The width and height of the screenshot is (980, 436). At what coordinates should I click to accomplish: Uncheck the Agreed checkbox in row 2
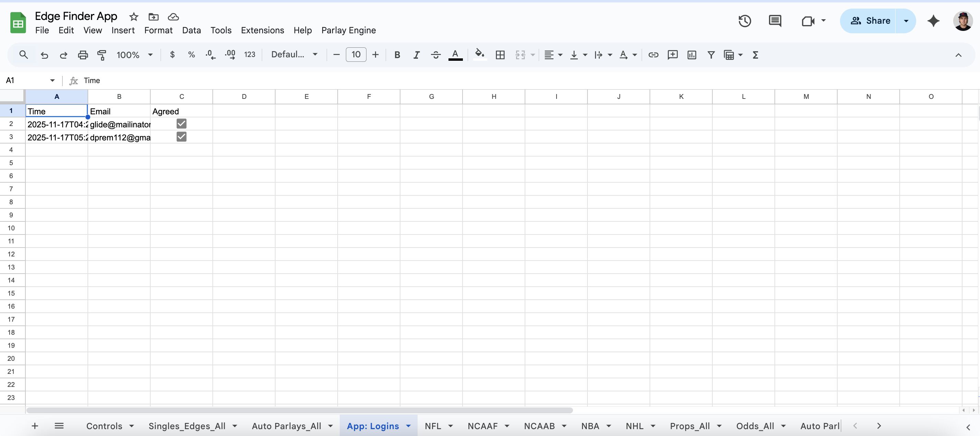pos(182,124)
